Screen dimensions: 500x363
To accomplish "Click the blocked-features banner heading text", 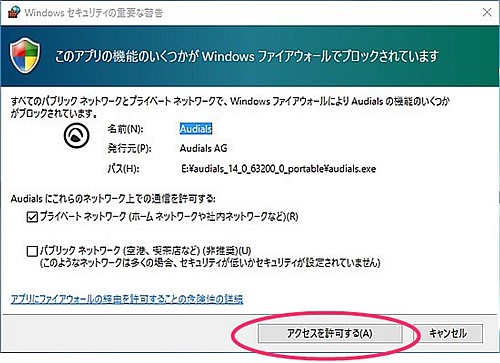I will pos(247,56).
